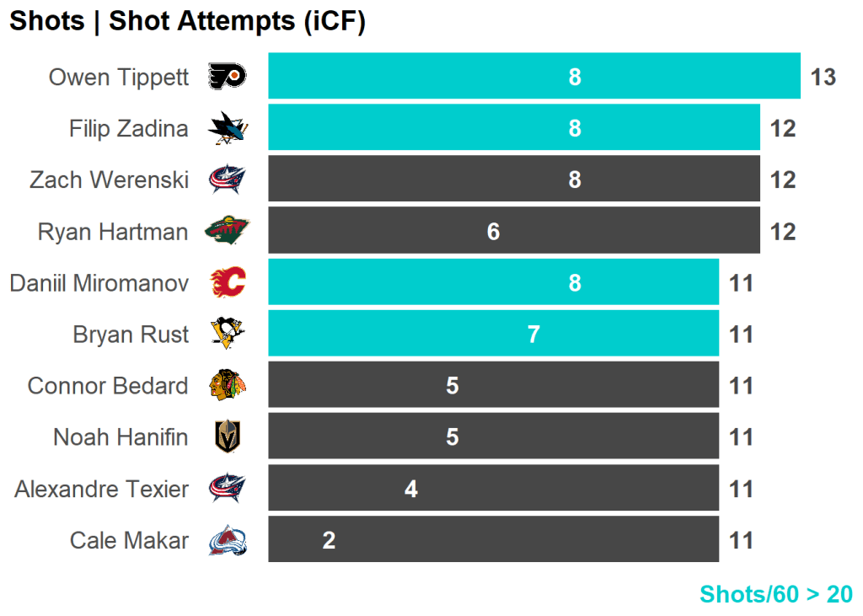The height and width of the screenshot is (616, 863).
Task: Click the 13 shot attempts total for Owen Tippett
Action: pos(823,77)
